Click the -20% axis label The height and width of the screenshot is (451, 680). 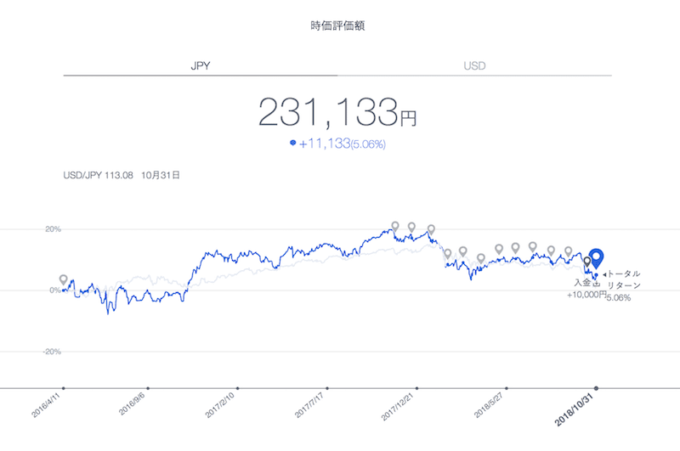coord(52,352)
